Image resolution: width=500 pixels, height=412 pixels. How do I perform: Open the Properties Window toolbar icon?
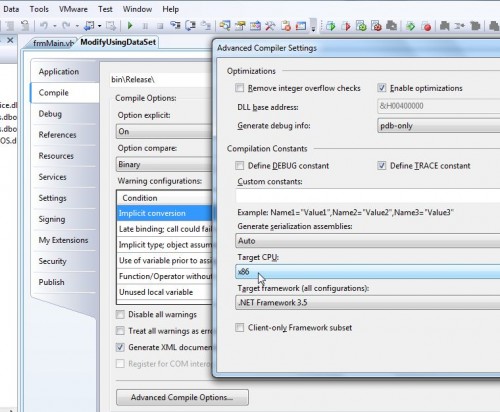pyautogui.click(x=240, y=26)
